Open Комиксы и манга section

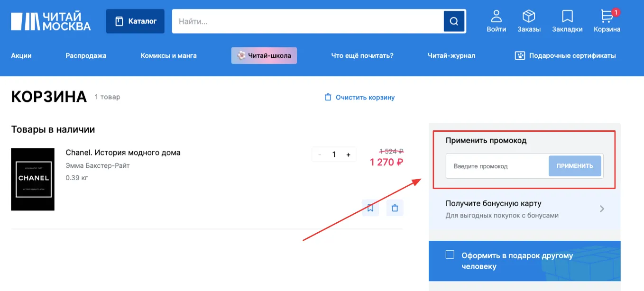coord(168,55)
